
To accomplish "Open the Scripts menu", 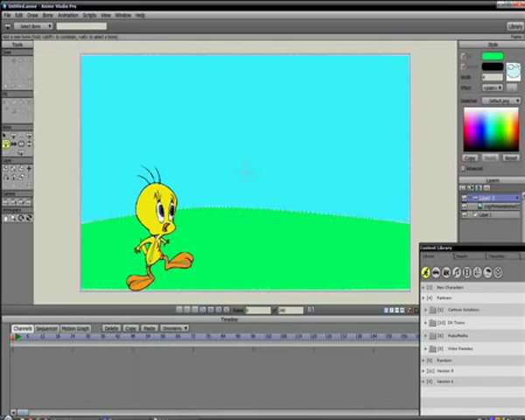I will [89, 16].
